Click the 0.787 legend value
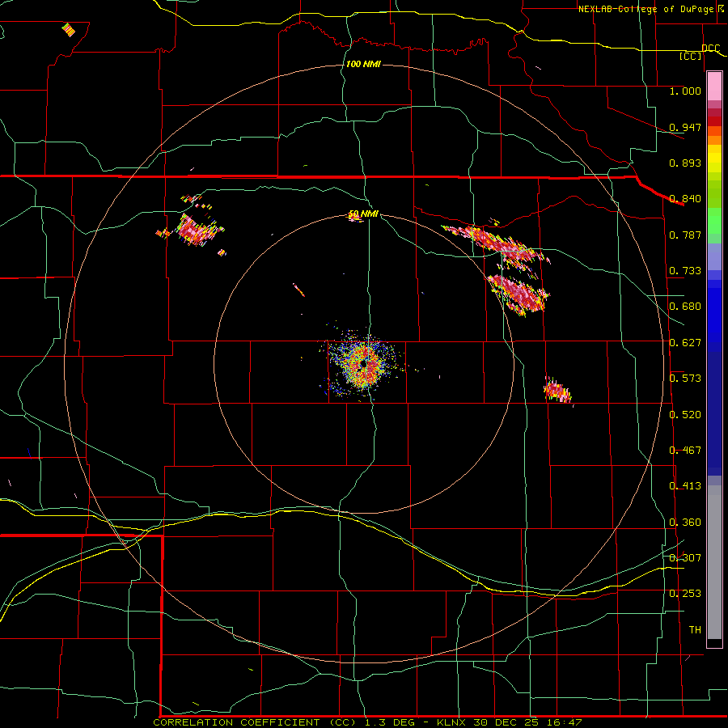Viewport: 728px width, 728px height. (685, 235)
